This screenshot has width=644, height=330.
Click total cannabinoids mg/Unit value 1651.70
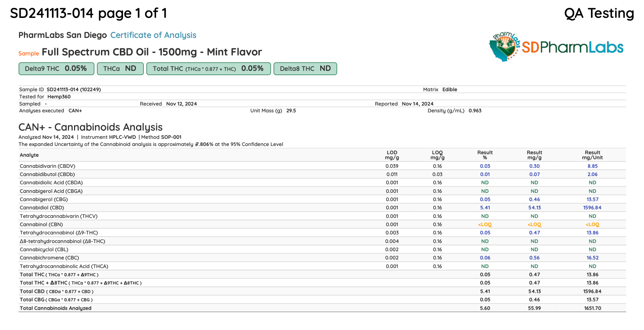coord(592,308)
